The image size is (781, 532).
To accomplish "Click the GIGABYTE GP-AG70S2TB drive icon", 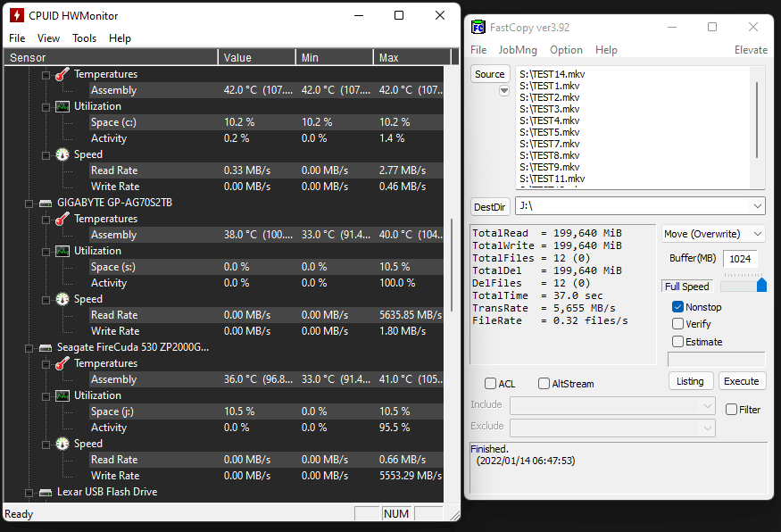I will [46, 204].
